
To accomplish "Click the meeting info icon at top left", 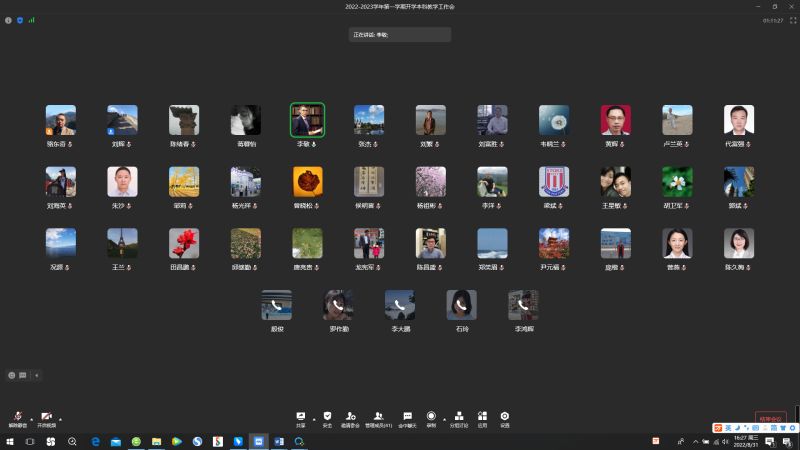I will [9, 19].
